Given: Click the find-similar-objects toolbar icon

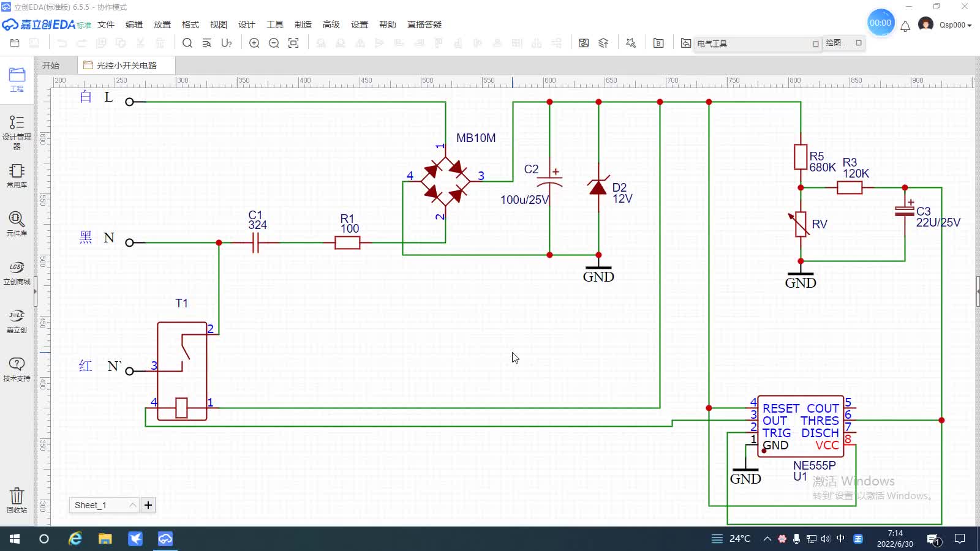Looking at the screenshot, I should [207, 43].
